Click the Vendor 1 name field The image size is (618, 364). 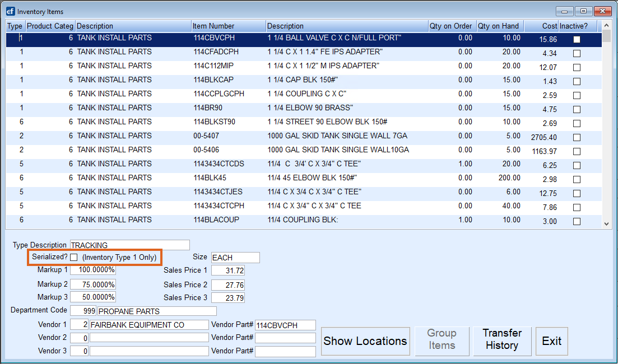click(148, 325)
